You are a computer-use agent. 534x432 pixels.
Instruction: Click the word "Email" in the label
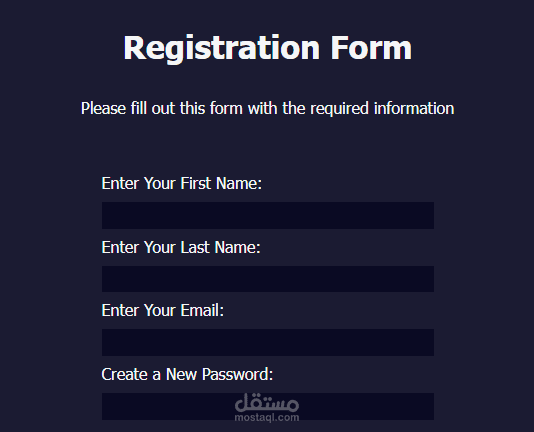202,310
